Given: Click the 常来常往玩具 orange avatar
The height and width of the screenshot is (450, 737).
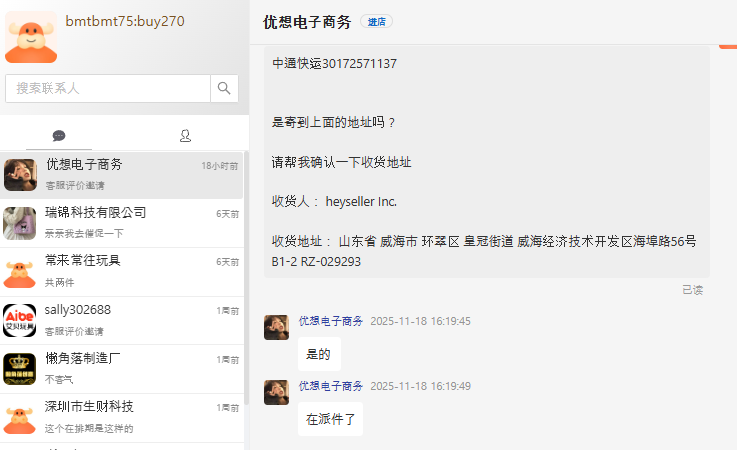Looking at the screenshot, I should 20,271.
